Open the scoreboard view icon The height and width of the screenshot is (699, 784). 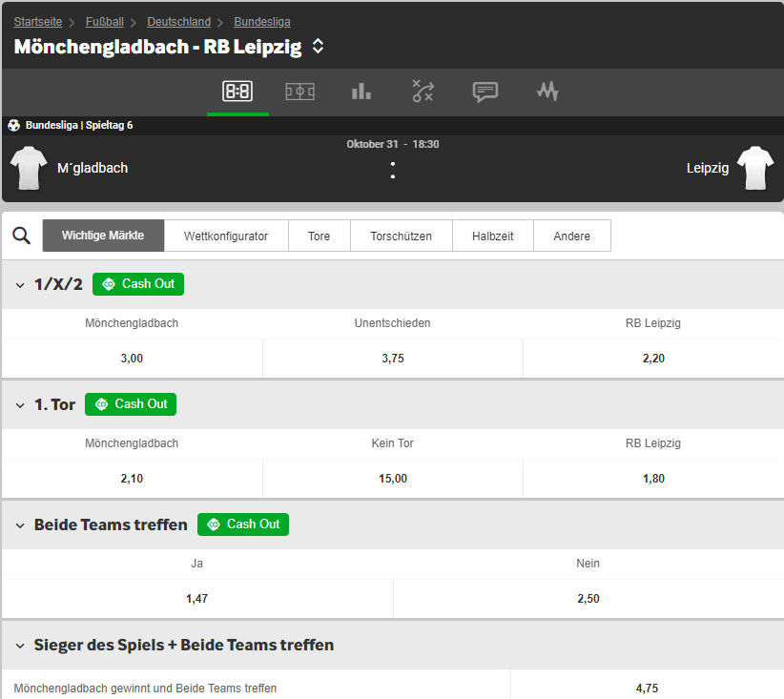pos(237,92)
